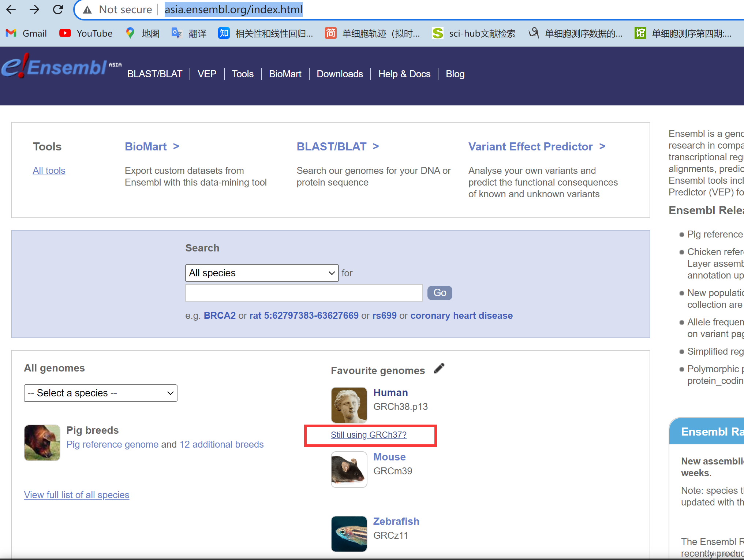Click the Zebrafish thumbnail image
Screen dimensions: 744x560
[349, 534]
